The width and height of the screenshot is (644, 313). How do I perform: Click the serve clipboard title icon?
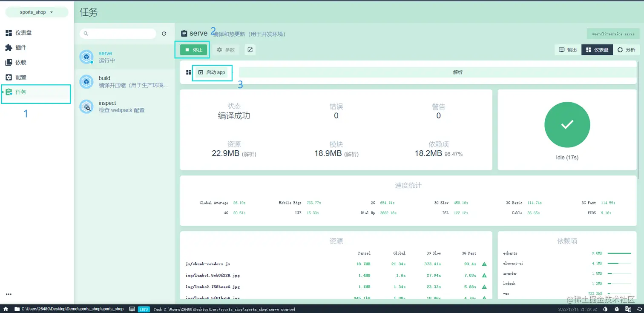pyautogui.click(x=184, y=33)
